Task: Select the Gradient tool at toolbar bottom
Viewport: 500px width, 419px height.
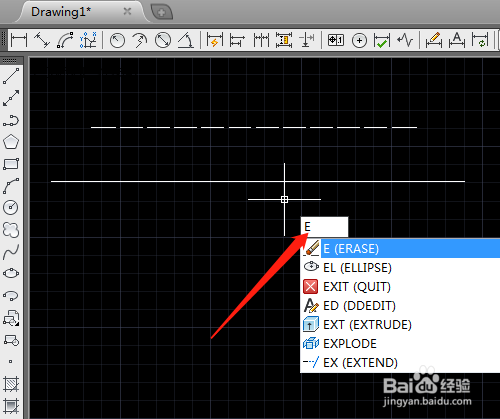Action: pyautogui.click(x=11, y=406)
